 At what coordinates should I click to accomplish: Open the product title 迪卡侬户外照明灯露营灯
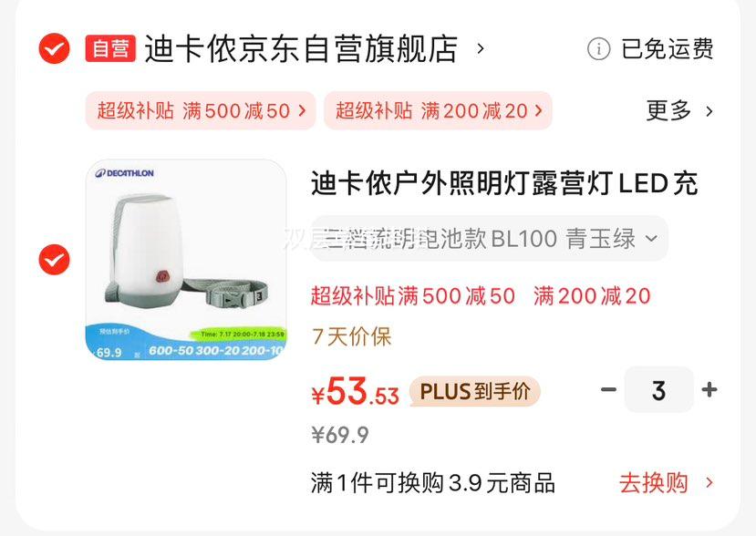504,183
